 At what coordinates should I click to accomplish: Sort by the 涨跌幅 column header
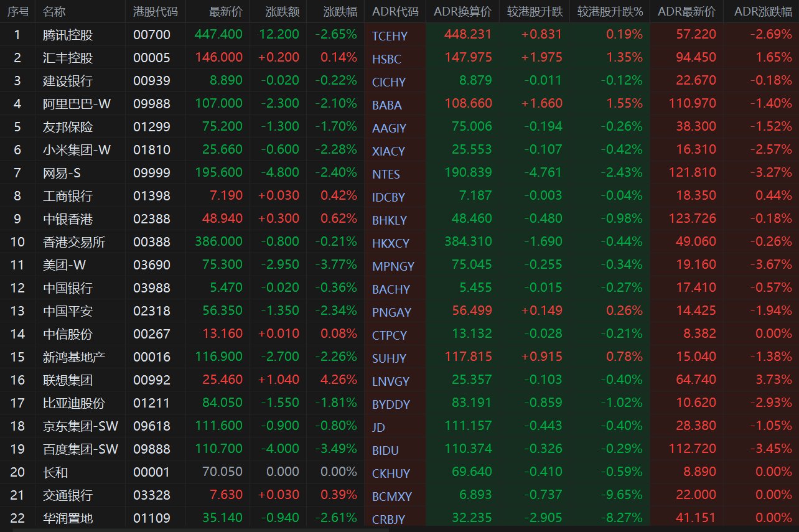point(340,11)
